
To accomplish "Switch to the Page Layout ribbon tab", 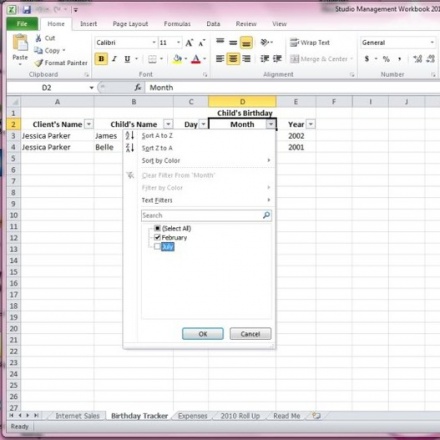I will click(x=130, y=24).
